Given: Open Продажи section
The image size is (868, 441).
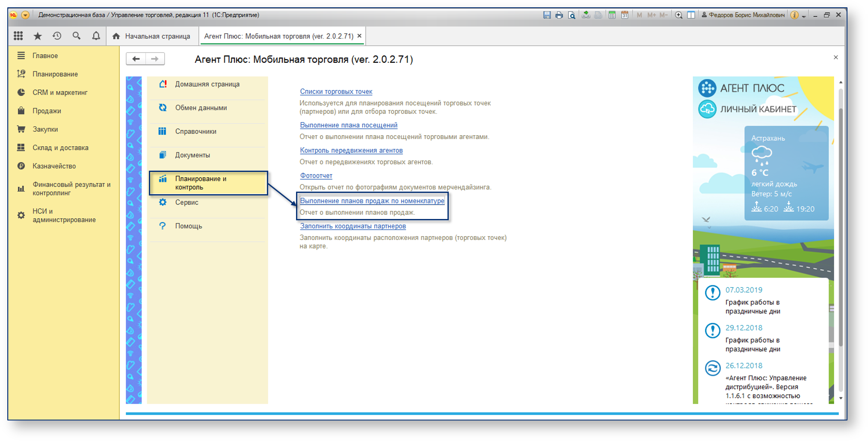Looking at the screenshot, I should click(63, 111).
